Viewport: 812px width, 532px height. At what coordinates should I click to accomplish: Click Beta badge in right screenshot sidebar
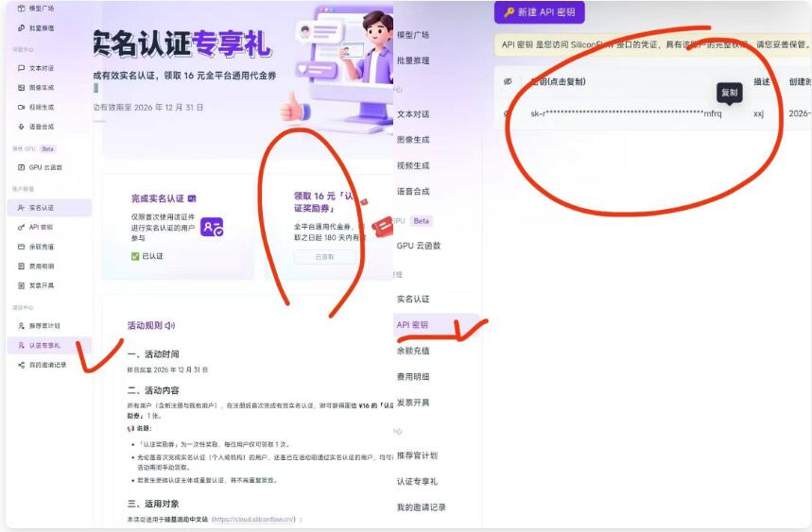point(421,221)
